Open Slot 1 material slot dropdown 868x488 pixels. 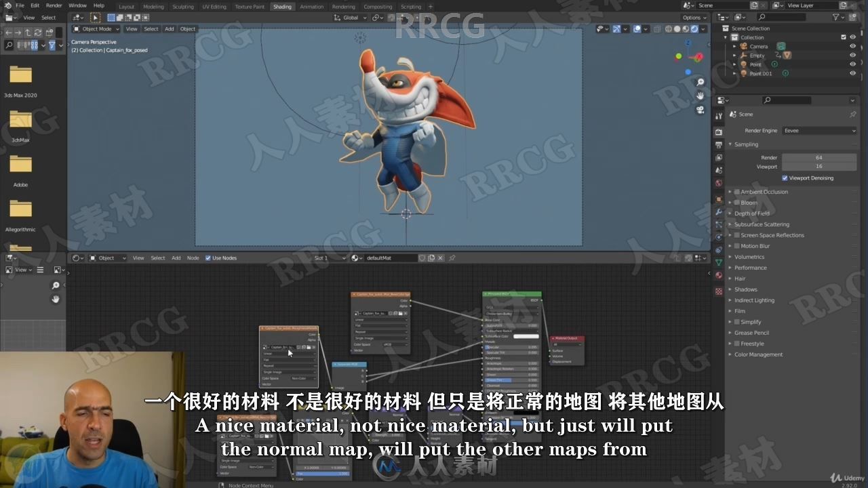tap(329, 258)
